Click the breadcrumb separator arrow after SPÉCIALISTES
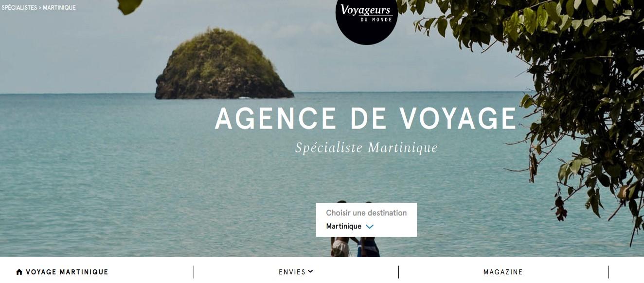Screen dimensions: 644x283 (40, 8)
